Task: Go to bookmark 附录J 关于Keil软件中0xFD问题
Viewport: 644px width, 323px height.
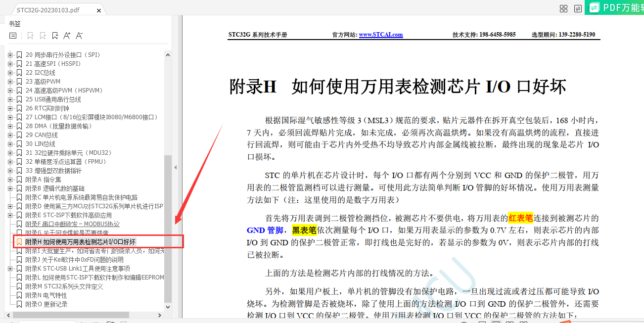Action: (74, 260)
